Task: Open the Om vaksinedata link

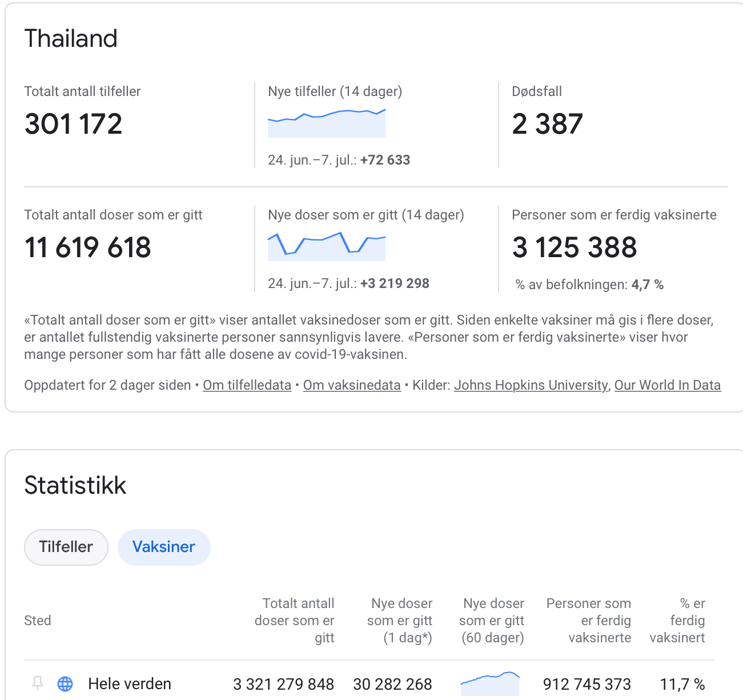Action: click(352, 385)
